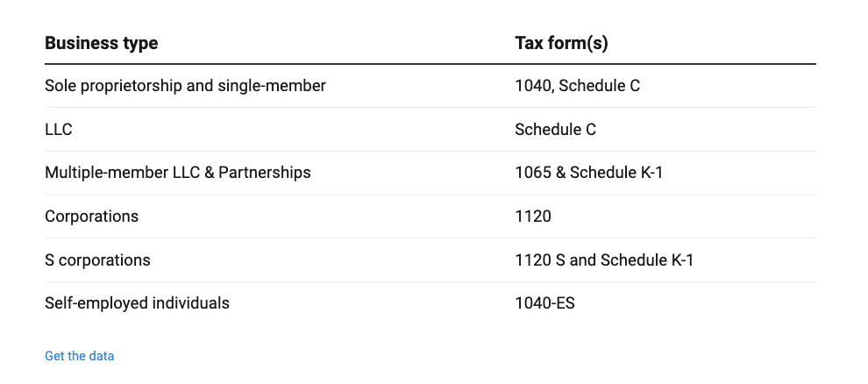Click the "1120" tax form cell for Corporations
The width and height of the screenshot is (868, 384).
pyautogui.click(x=533, y=217)
